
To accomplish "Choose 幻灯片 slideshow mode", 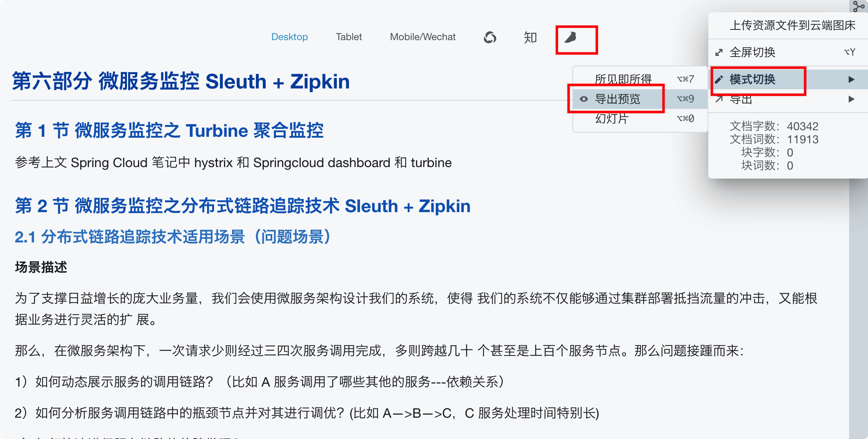I will tap(640, 118).
